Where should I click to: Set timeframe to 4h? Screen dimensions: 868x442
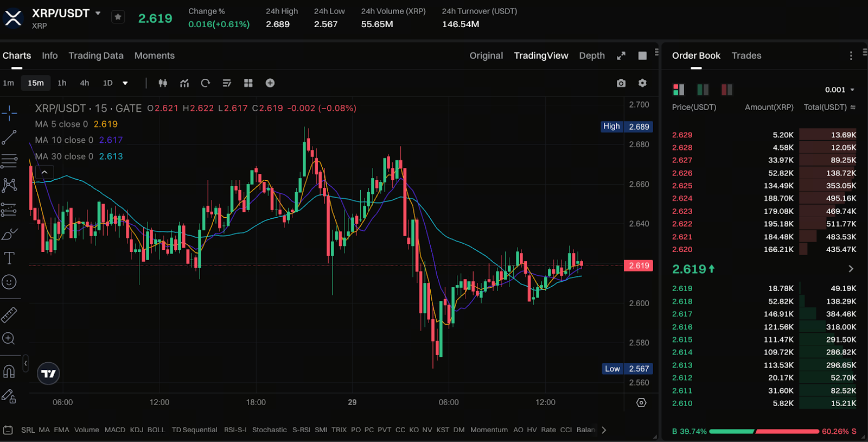click(85, 83)
